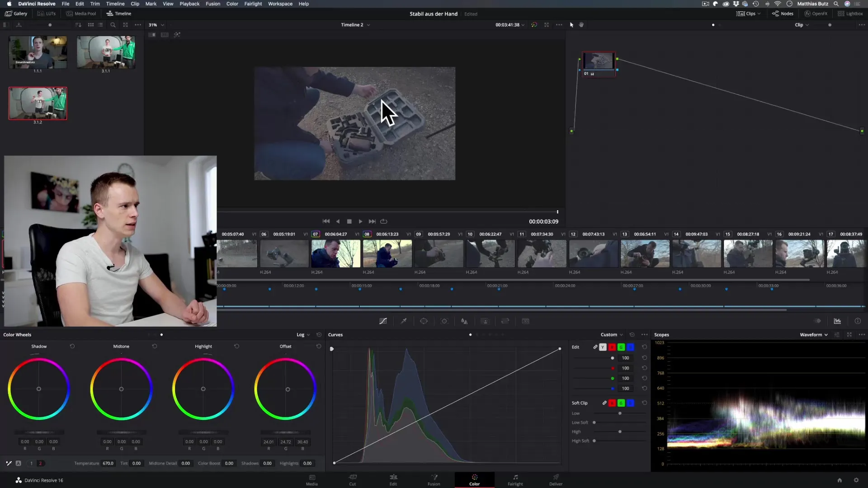This screenshot has width=868, height=488.
Task: Open the Lightbox view
Action: coord(850,14)
